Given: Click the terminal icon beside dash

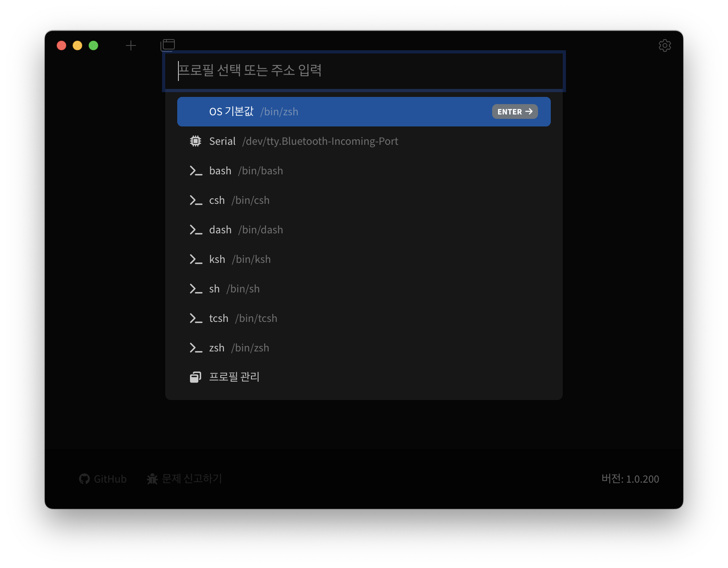Looking at the screenshot, I should 196,230.
